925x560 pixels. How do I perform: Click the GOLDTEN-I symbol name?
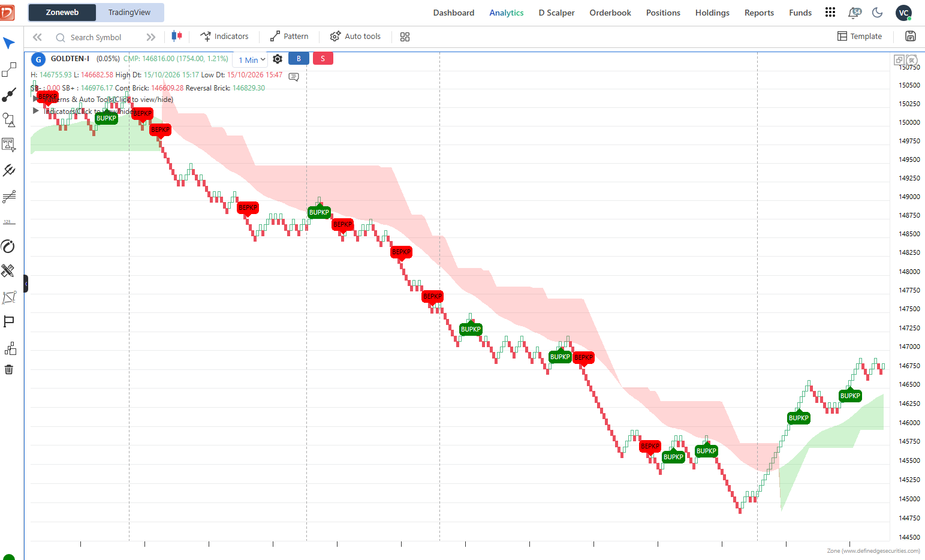[x=70, y=59]
